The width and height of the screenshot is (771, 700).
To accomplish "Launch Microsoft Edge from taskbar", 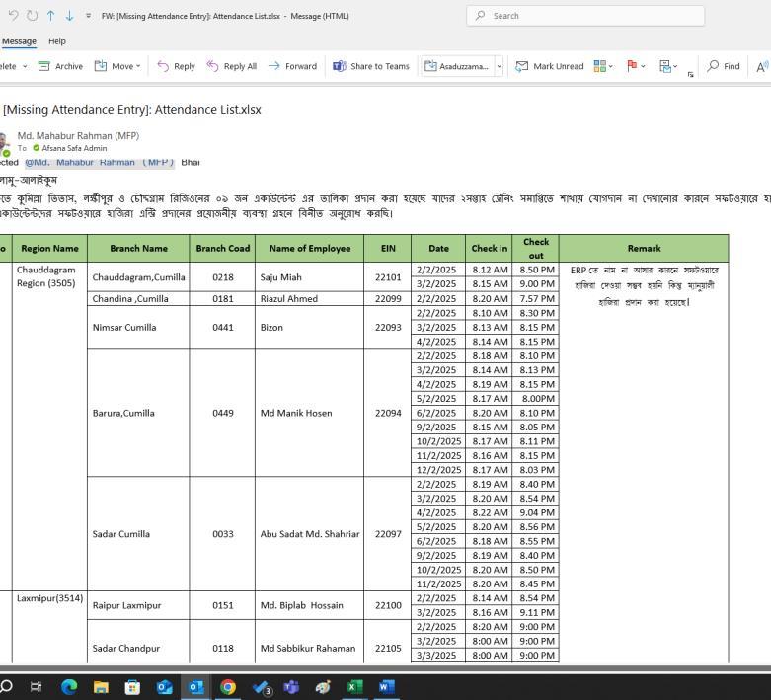I will [69, 686].
